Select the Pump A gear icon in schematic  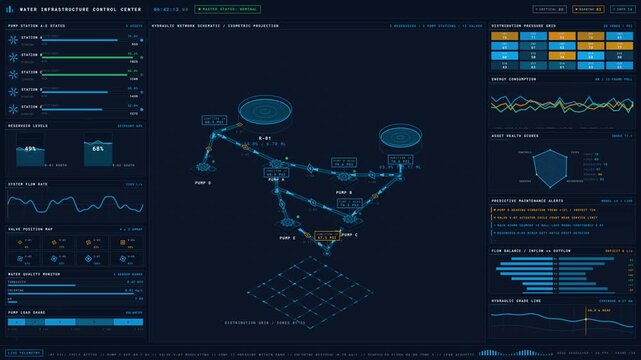(276, 164)
